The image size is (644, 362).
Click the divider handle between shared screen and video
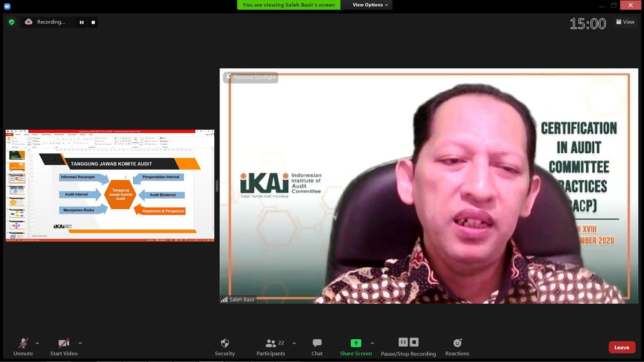[217, 186]
